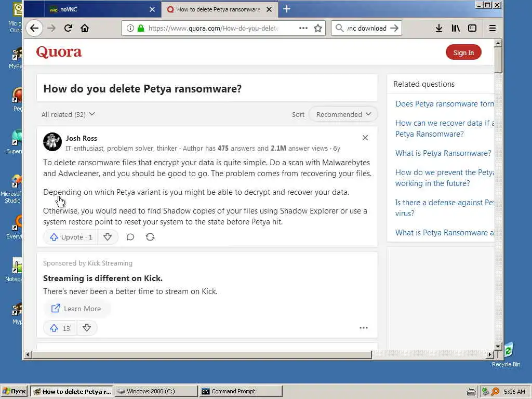Click the vertical scrollbar down arrow

(498, 347)
